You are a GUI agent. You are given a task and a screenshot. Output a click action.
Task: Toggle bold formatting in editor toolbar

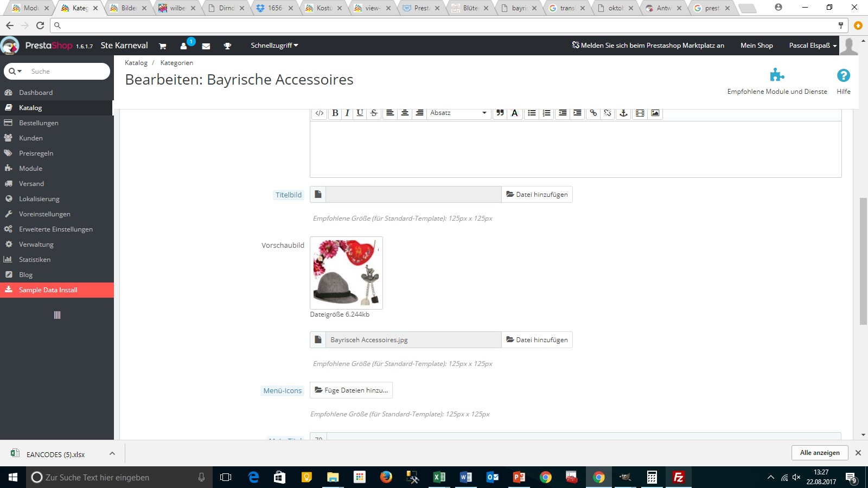coord(335,113)
